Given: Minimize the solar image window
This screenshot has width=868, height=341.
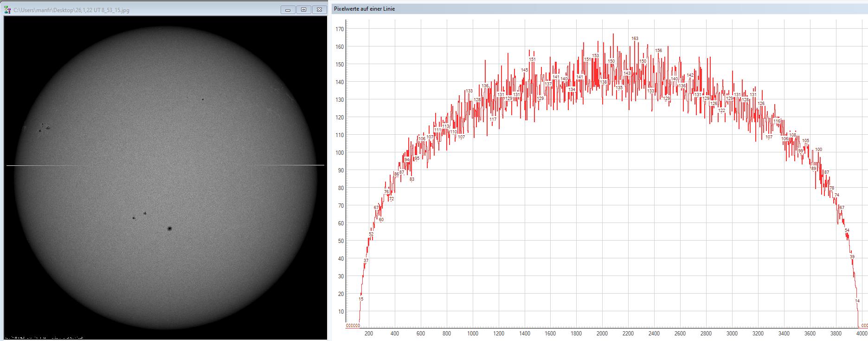Looking at the screenshot, I should (x=288, y=10).
